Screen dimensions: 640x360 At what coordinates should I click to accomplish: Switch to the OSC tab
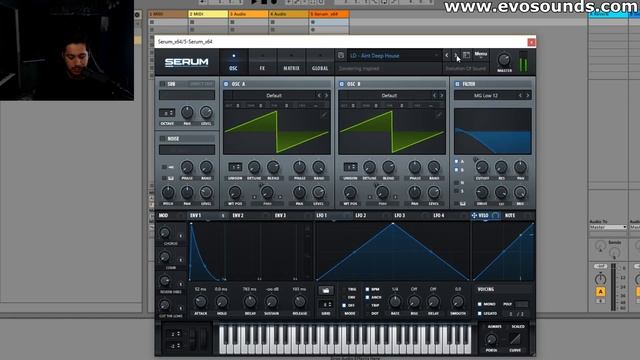pos(233,62)
